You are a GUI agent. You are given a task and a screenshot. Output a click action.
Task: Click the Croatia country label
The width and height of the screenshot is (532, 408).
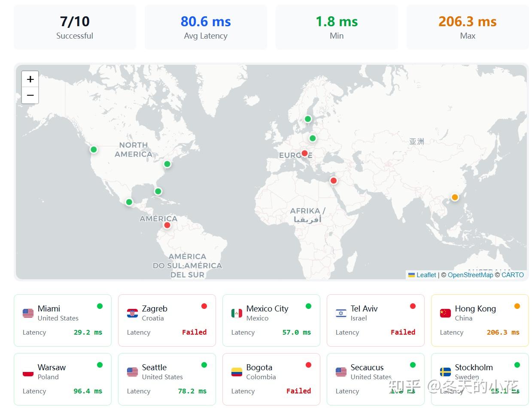click(153, 318)
